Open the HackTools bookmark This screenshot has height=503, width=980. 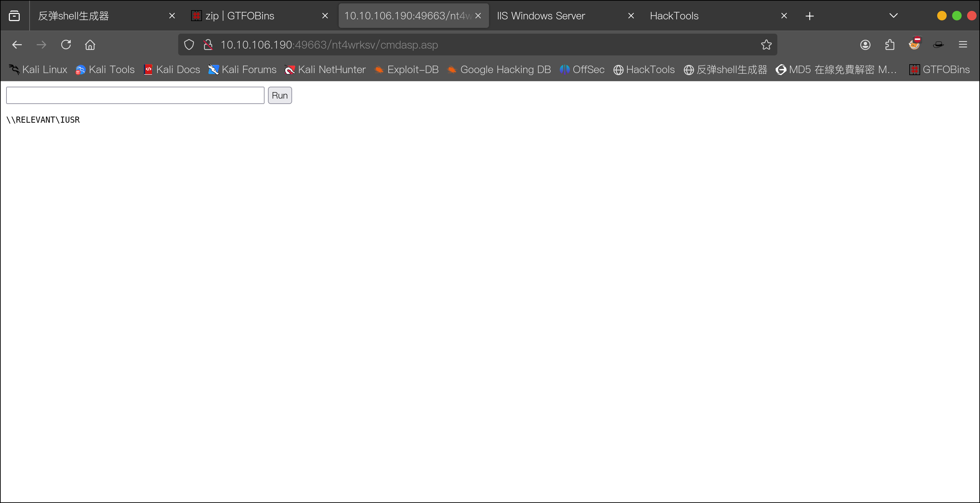tap(644, 70)
